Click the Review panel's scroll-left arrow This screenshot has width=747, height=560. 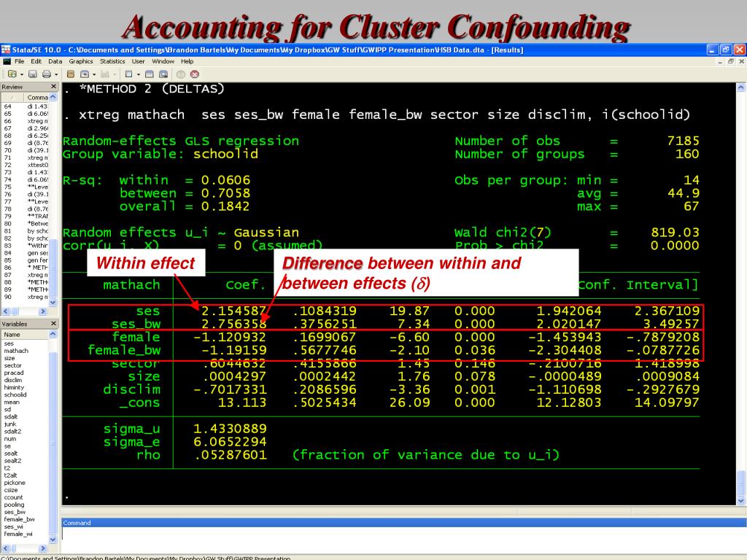pos(5,311)
